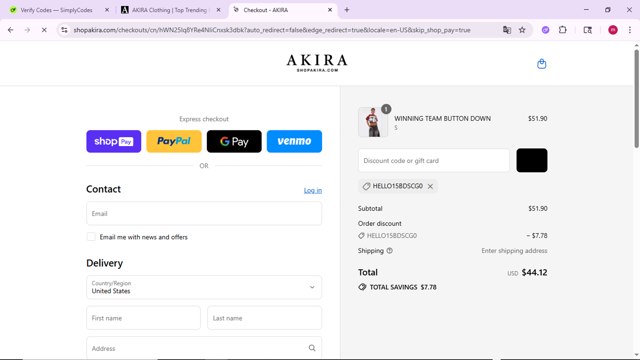Click the translate page icon
This screenshot has width=640, height=360.
507,30
